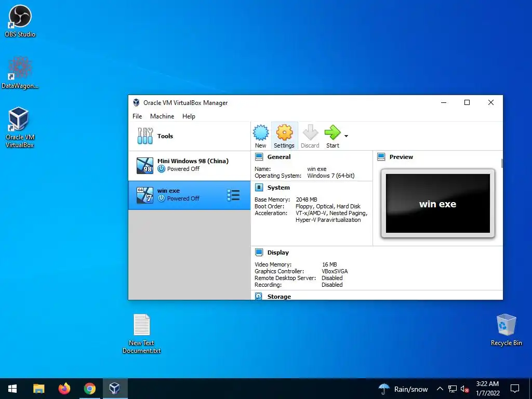Open the taskbar clock and date
Viewport: 532px width, 399px height.
pos(487,389)
